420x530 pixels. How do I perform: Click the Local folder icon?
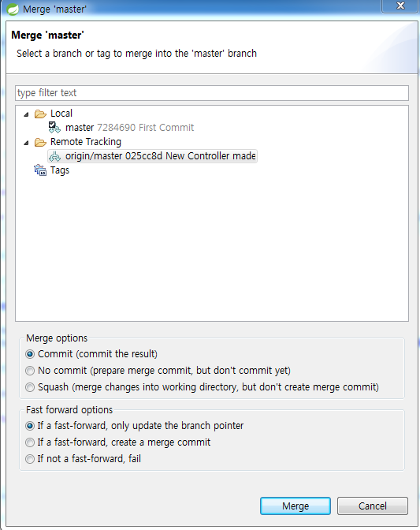tap(40, 114)
